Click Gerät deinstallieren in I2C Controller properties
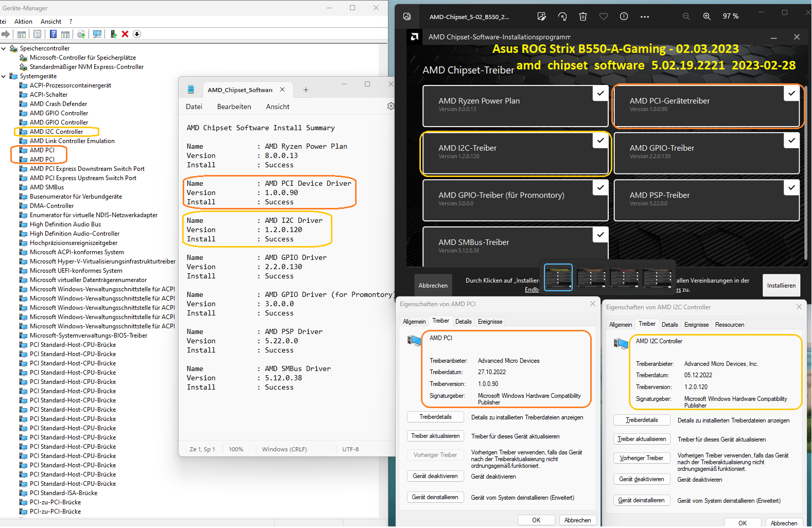Viewport: 812px width, 528px height. click(641, 500)
